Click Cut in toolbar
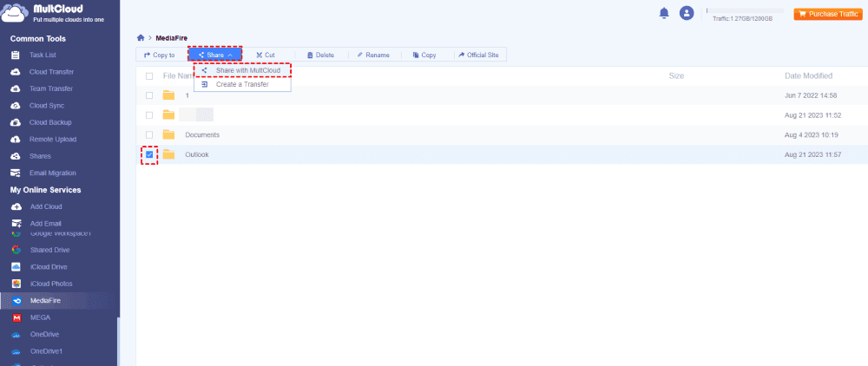The width and height of the screenshot is (868, 366). 266,56
